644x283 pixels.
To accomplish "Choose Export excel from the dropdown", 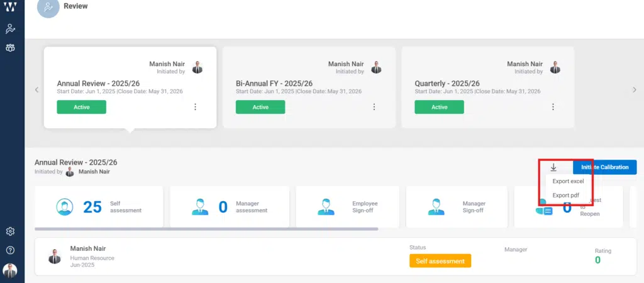I will pyautogui.click(x=568, y=181).
